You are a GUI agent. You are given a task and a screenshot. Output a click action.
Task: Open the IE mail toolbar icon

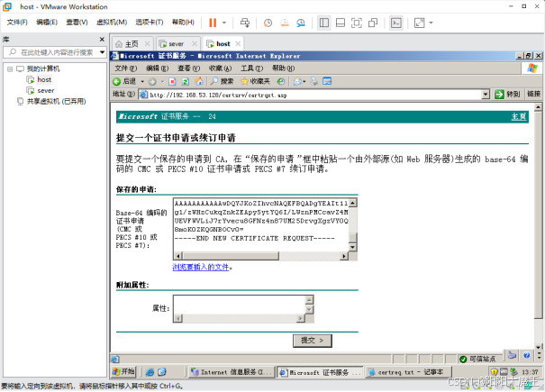click(x=299, y=81)
